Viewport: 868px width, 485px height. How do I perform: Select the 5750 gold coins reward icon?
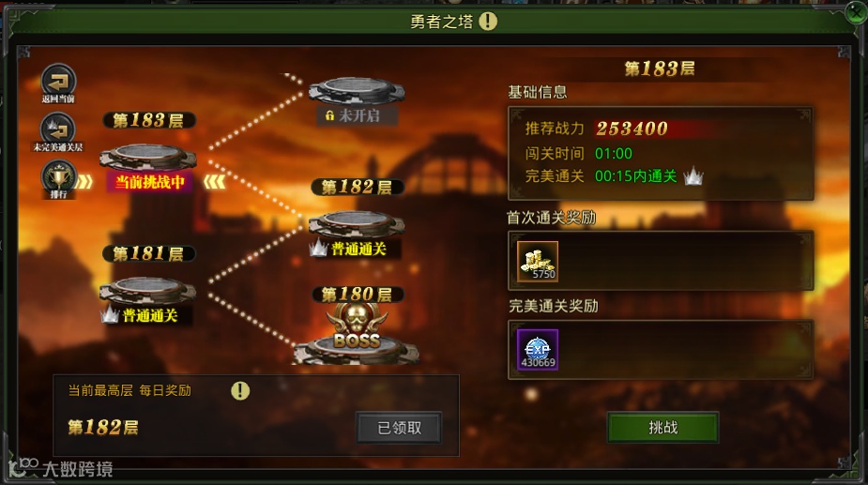[x=538, y=261]
